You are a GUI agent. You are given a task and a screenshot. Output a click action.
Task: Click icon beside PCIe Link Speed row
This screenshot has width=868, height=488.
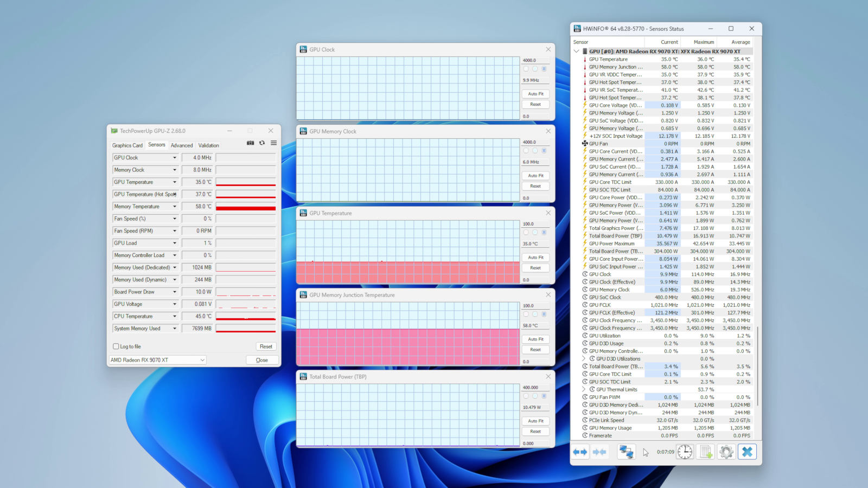point(585,420)
